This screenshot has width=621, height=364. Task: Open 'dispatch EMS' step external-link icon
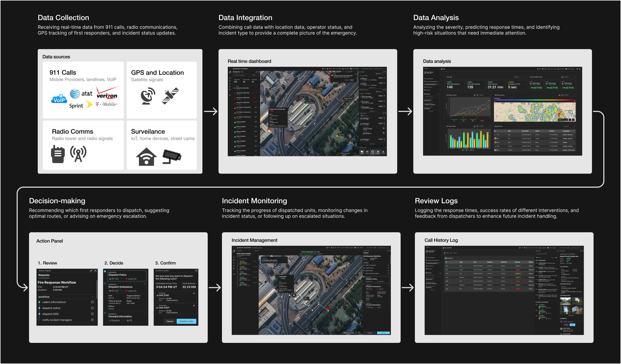coord(92,314)
